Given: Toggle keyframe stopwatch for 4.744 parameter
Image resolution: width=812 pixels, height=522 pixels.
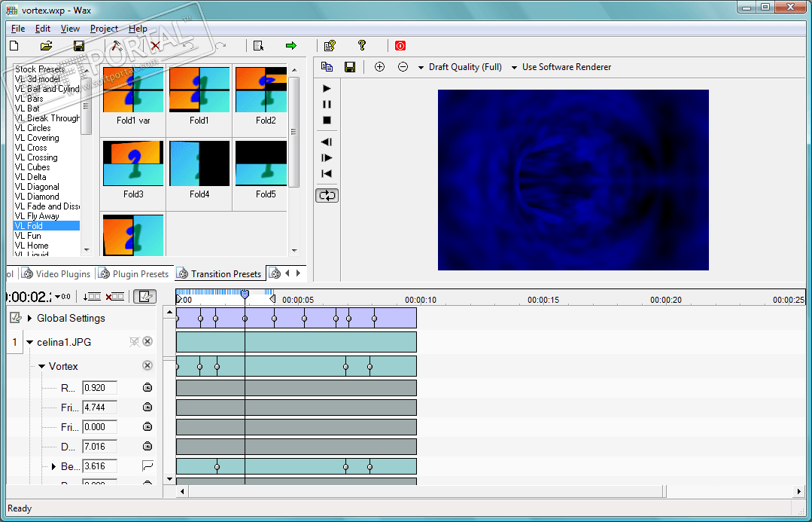Looking at the screenshot, I should pos(147,407).
